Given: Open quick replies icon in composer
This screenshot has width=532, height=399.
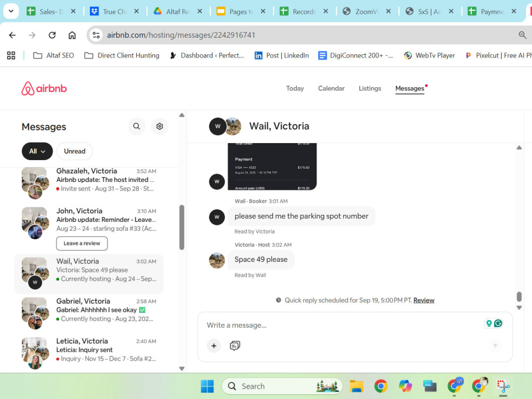Looking at the screenshot, I should (x=235, y=346).
